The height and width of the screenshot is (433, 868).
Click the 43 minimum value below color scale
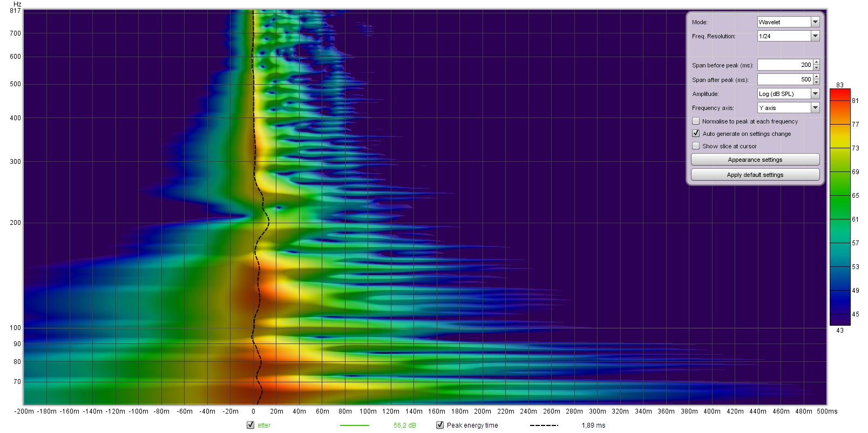click(x=840, y=331)
